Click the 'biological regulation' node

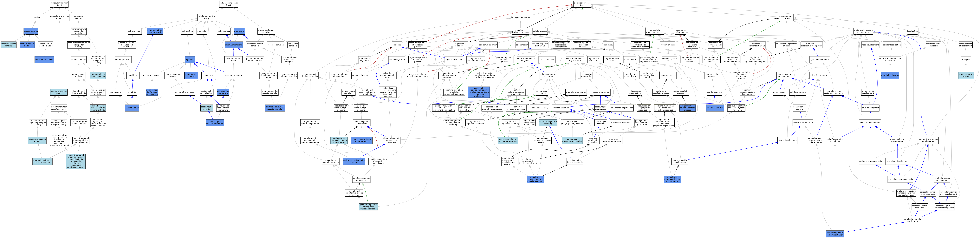[520, 17]
